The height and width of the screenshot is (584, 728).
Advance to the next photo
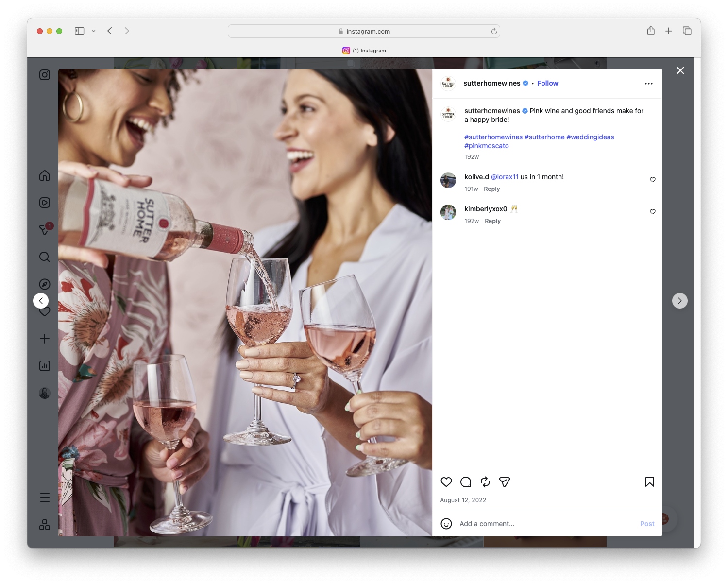[x=679, y=300]
